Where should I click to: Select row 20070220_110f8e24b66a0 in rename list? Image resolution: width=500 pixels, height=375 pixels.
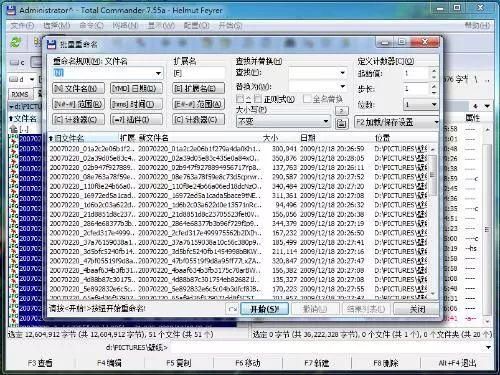click(238, 186)
